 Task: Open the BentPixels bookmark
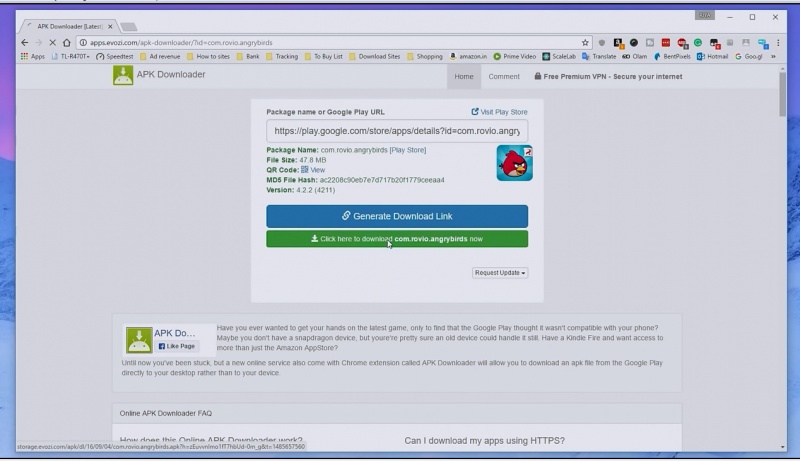click(x=672, y=57)
